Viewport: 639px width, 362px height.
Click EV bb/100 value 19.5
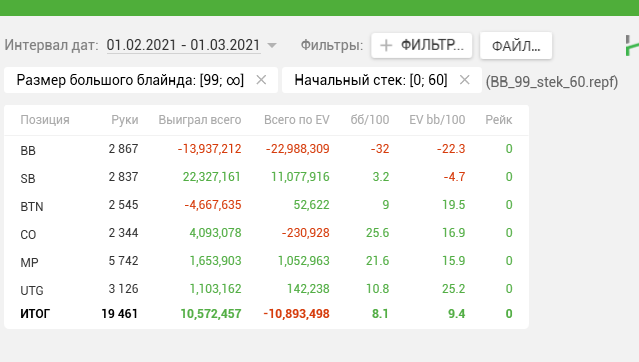pyautogui.click(x=454, y=205)
